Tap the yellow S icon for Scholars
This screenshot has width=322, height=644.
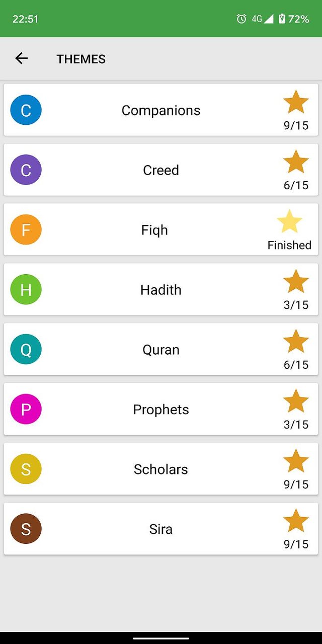coord(26,469)
